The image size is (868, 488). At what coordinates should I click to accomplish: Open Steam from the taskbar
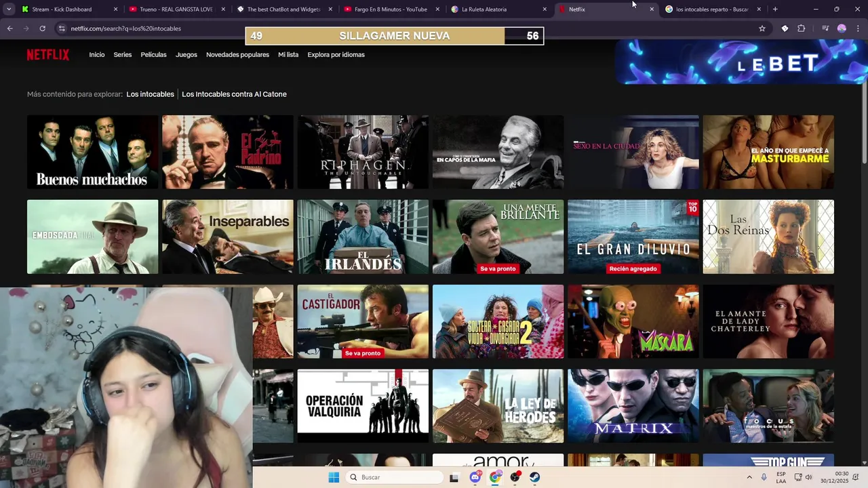(535, 477)
